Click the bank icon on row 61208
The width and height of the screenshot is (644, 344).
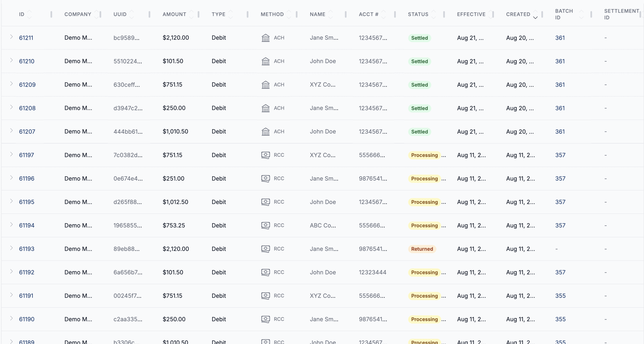[x=266, y=108]
